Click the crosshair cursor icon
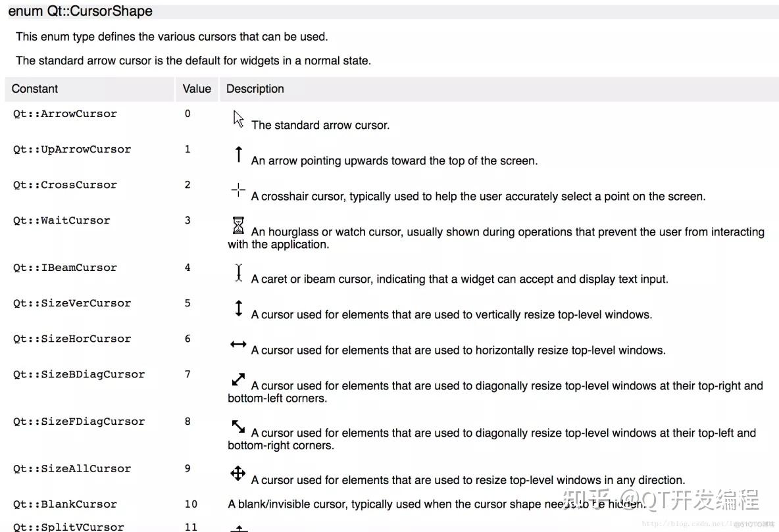The height and width of the screenshot is (532, 779). 238,191
